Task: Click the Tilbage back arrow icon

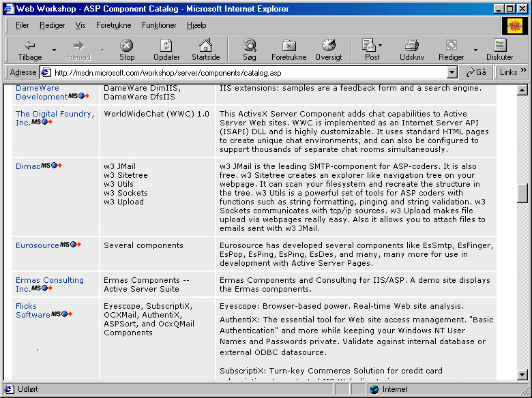Action: click(x=30, y=46)
